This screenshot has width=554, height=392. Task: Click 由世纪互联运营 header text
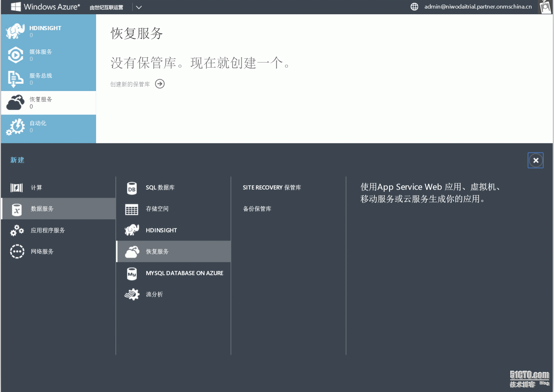coord(107,7)
